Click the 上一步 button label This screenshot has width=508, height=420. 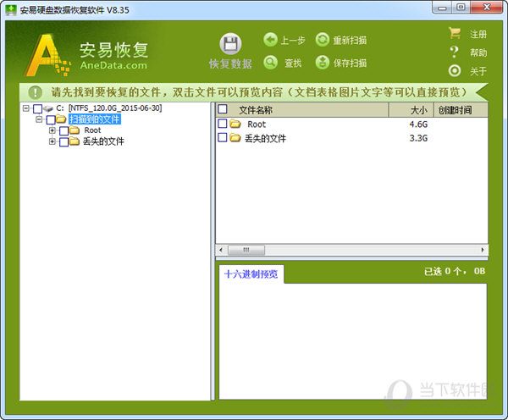293,40
